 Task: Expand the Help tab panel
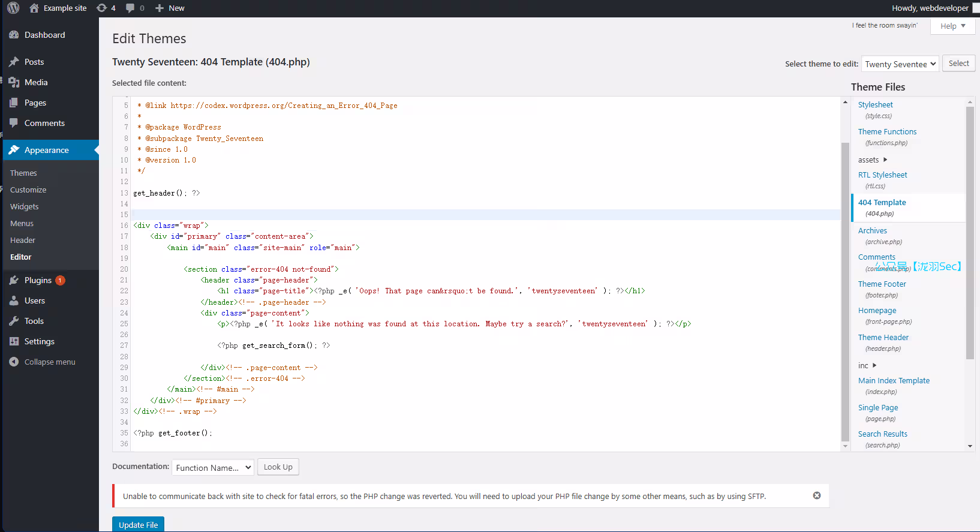coord(952,26)
